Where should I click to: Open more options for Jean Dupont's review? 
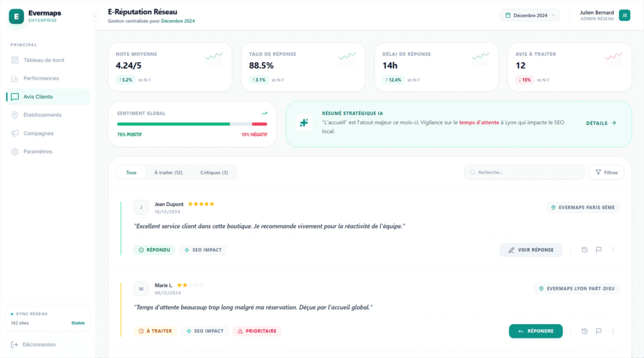coord(613,250)
